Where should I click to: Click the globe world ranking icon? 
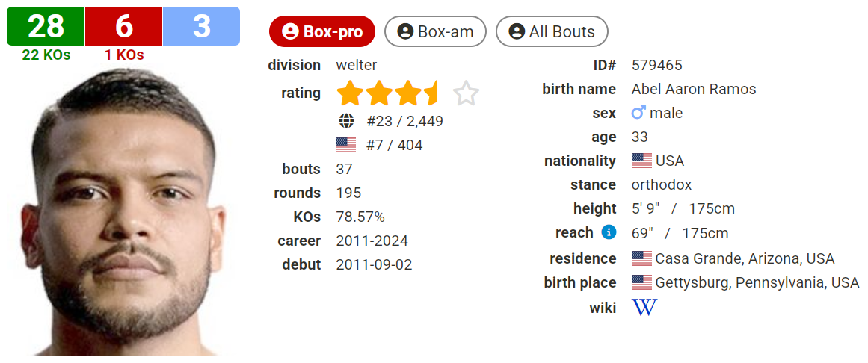(346, 121)
